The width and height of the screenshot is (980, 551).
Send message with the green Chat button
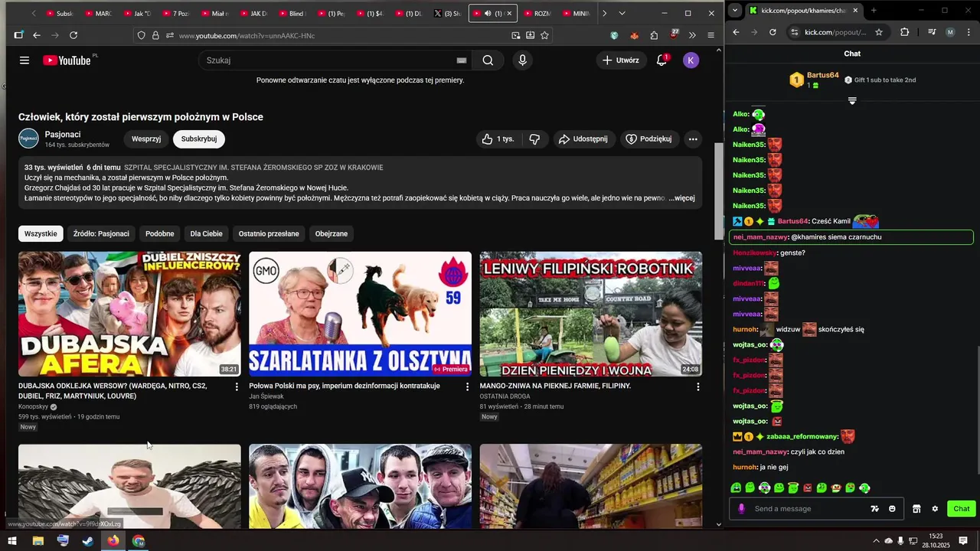tap(961, 509)
